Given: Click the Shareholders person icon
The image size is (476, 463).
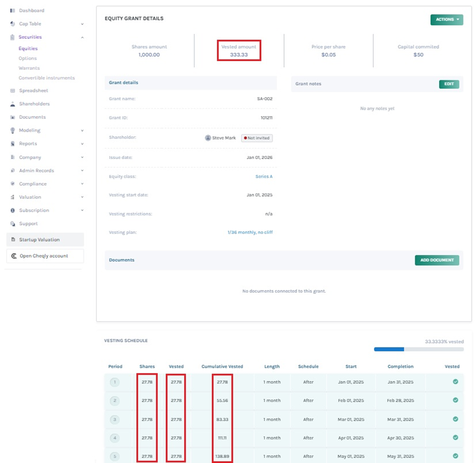Looking at the screenshot, I should pyautogui.click(x=13, y=104).
